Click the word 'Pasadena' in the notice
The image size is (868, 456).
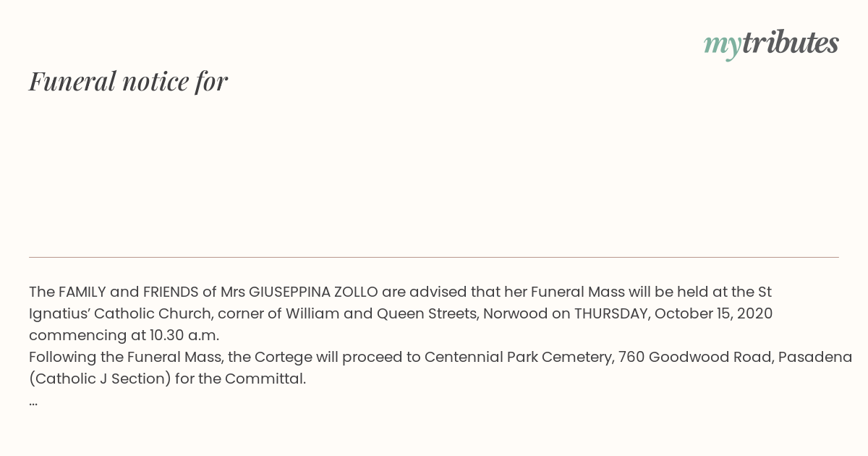click(x=815, y=357)
